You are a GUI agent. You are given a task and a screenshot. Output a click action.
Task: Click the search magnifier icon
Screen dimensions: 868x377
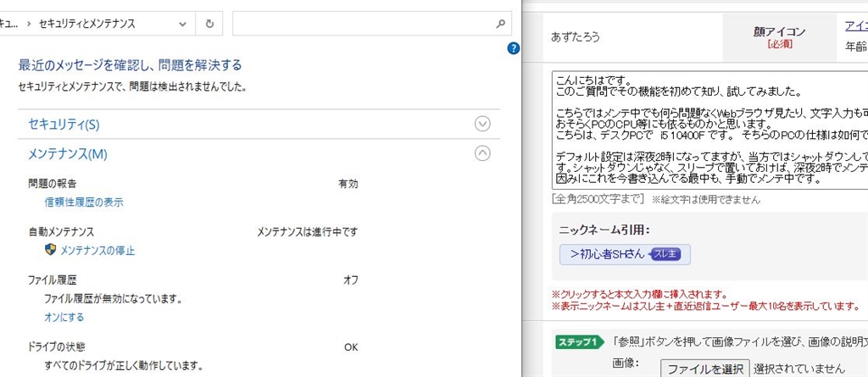click(x=502, y=24)
